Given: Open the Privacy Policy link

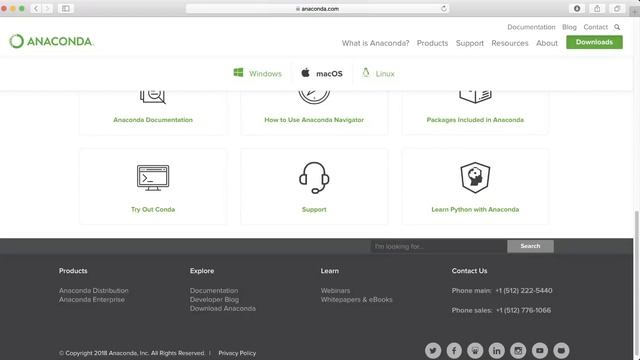Looking at the screenshot, I should [x=237, y=353].
